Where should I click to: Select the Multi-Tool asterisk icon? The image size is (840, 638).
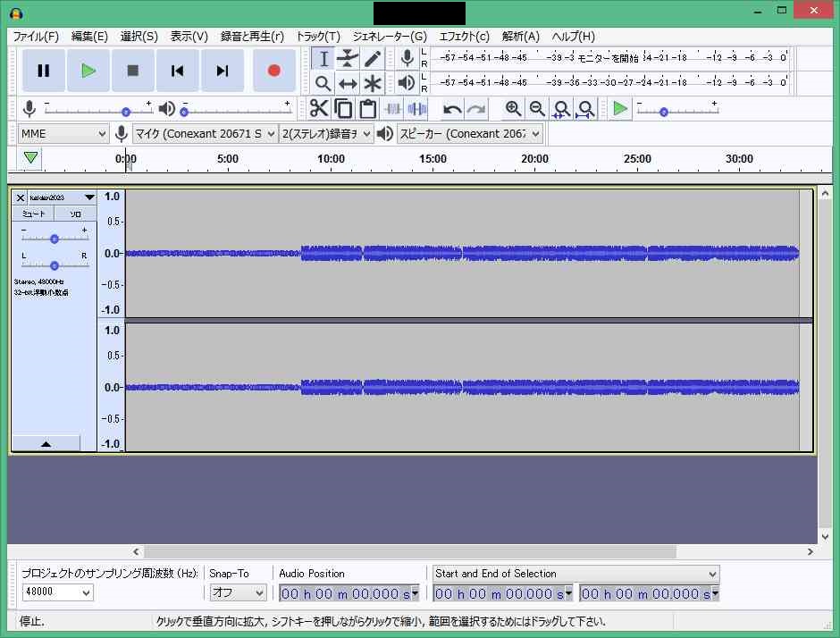373,83
